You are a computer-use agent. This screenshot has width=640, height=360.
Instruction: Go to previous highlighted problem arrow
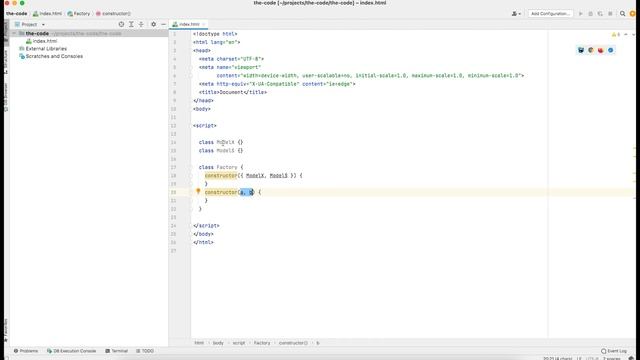[626, 35]
